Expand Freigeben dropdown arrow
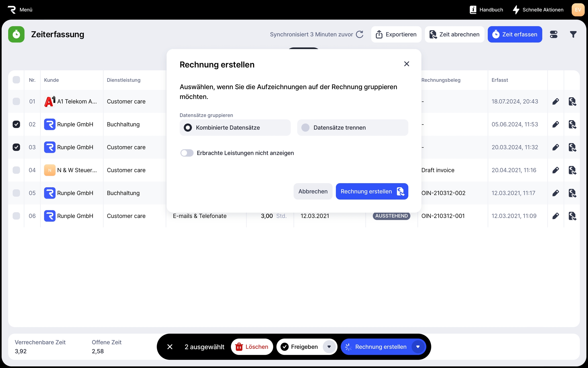 coord(329,347)
